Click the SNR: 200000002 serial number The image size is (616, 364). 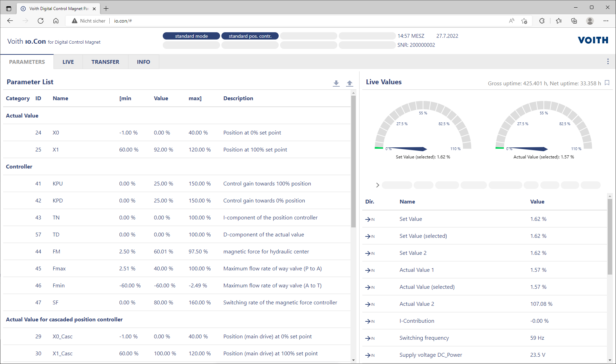(416, 45)
